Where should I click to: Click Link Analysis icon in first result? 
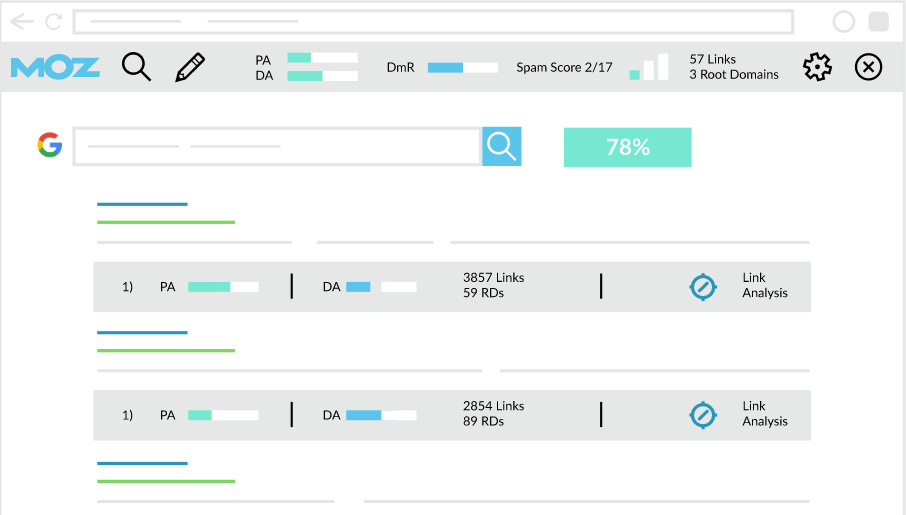704,287
